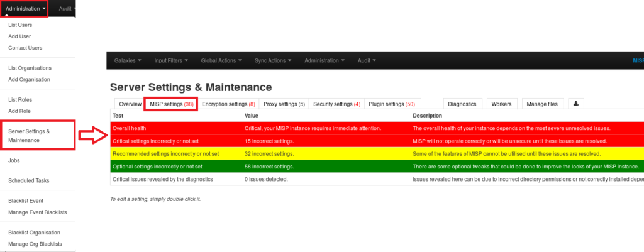
Task: Expand the Input Filters menu
Action: [x=170, y=60]
